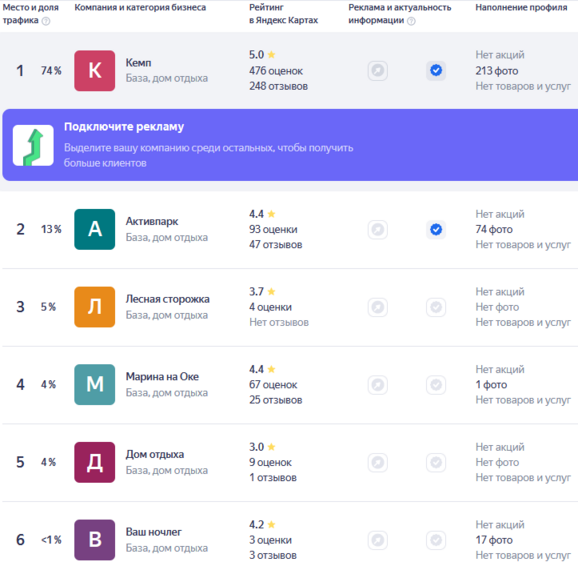Toggle the verified checkmark for Активпарк
578x566 pixels.
pyautogui.click(x=436, y=229)
